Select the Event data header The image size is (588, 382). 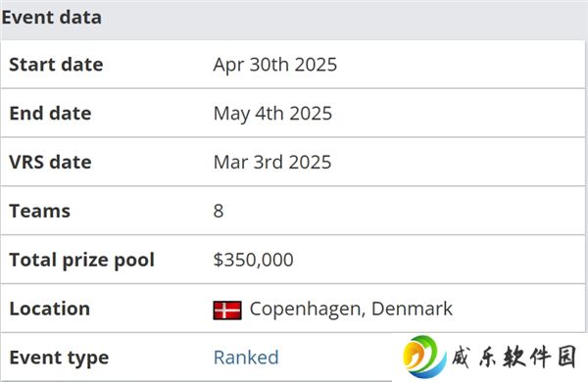(x=51, y=18)
